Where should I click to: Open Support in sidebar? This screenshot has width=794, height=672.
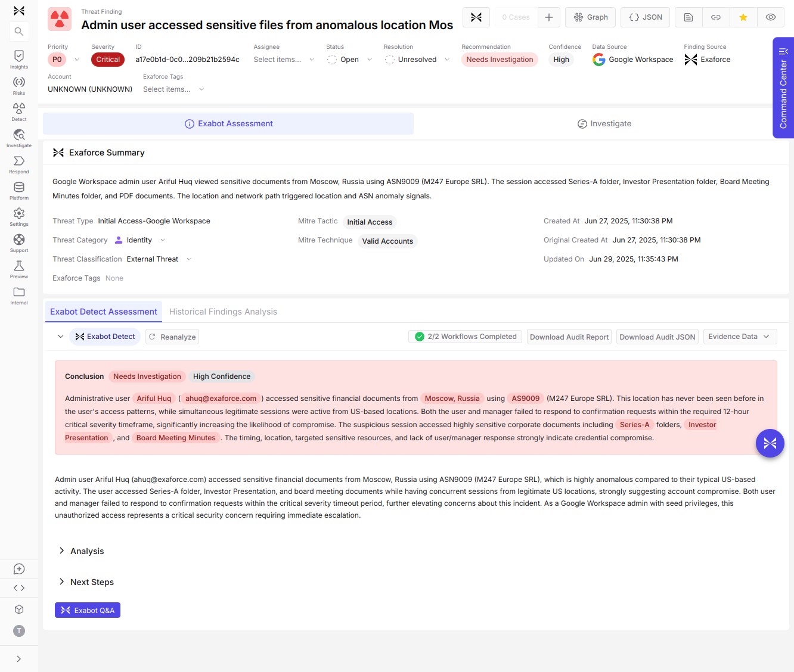point(19,243)
